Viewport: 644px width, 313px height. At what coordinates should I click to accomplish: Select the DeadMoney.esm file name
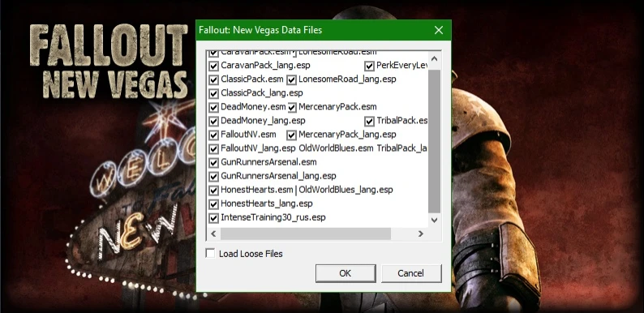(x=253, y=107)
